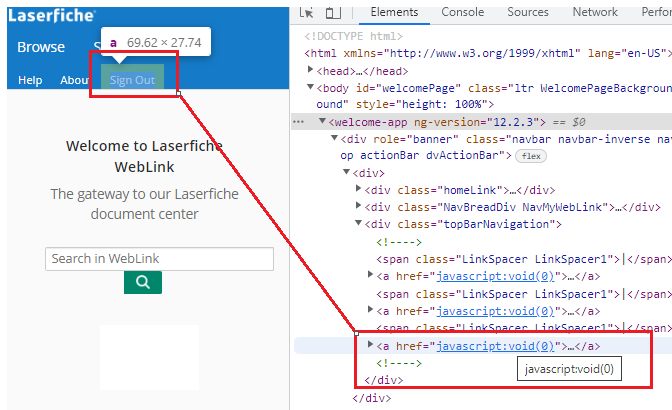This screenshot has height=410, width=672.
Task: Collapse the welcome-app node
Action: [323, 121]
